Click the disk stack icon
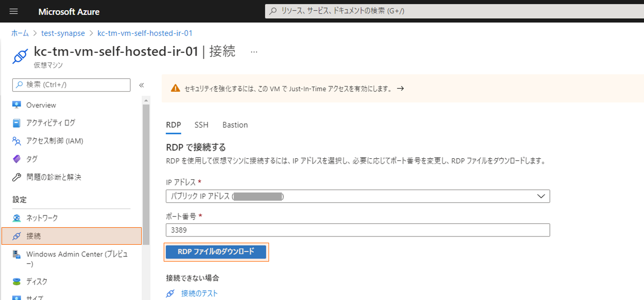 17,282
